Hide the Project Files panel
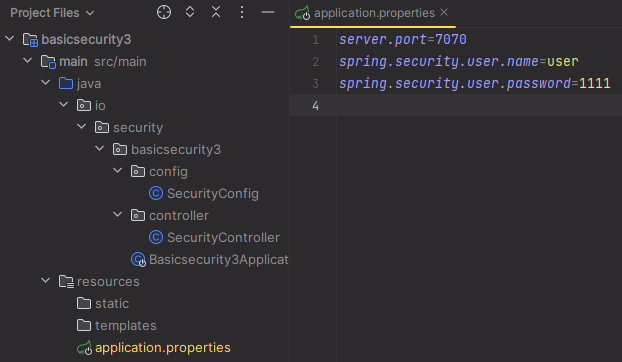Screen dimensions: 622x362 click(268, 12)
